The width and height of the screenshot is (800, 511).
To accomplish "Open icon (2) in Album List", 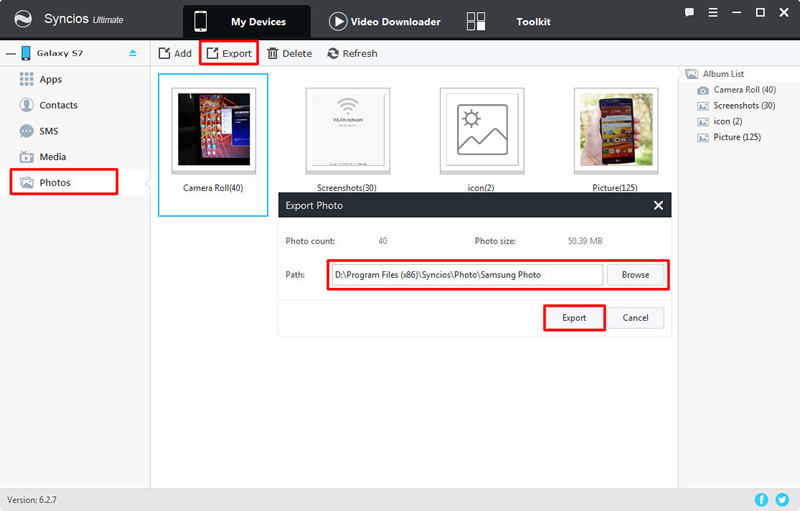I will click(720, 121).
